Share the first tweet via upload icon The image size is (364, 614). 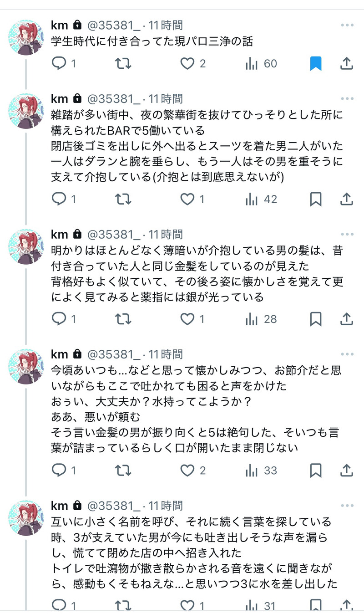[347, 64]
